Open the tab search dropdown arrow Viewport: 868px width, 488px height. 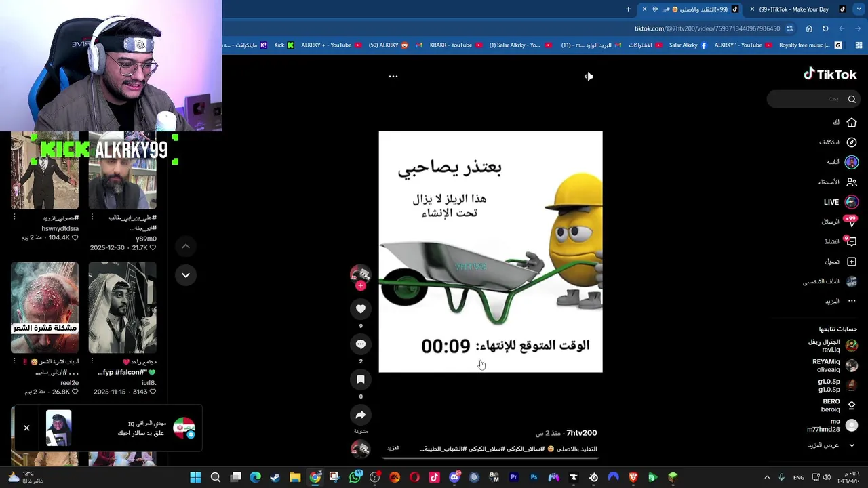859,9
